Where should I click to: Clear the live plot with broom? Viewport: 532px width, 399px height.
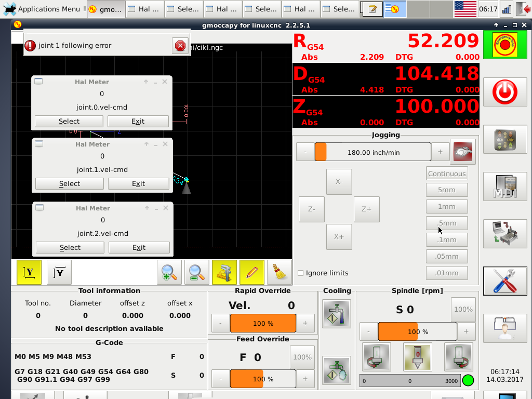[x=279, y=272]
